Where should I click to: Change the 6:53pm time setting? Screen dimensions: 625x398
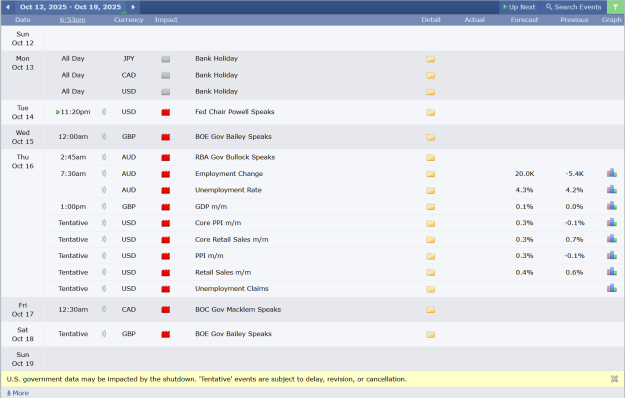[73, 20]
